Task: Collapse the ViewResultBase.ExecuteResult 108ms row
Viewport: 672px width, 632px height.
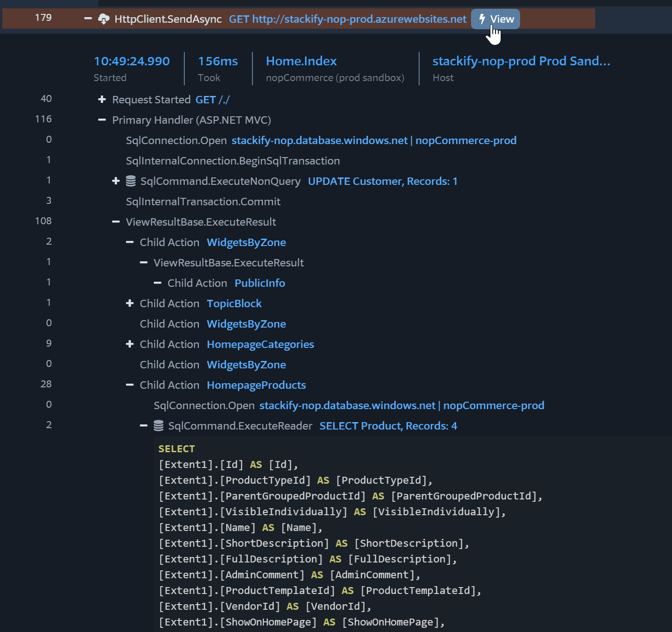Action: coord(116,222)
